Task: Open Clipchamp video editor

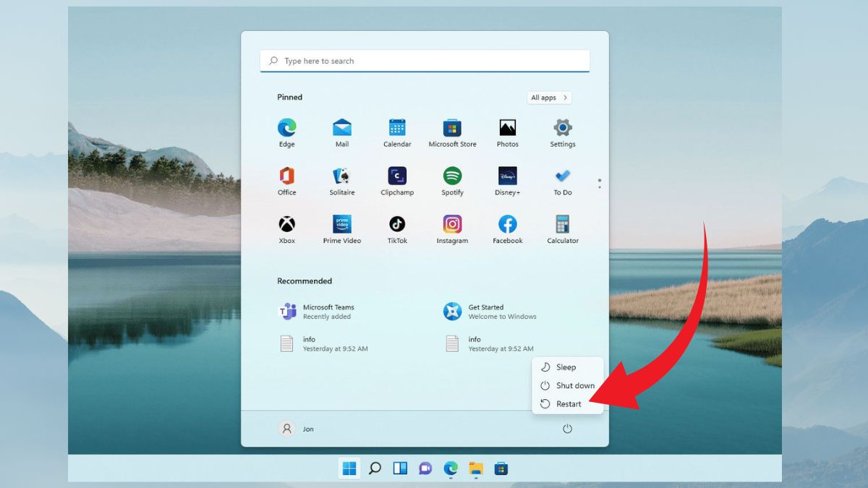Action: pos(397,181)
